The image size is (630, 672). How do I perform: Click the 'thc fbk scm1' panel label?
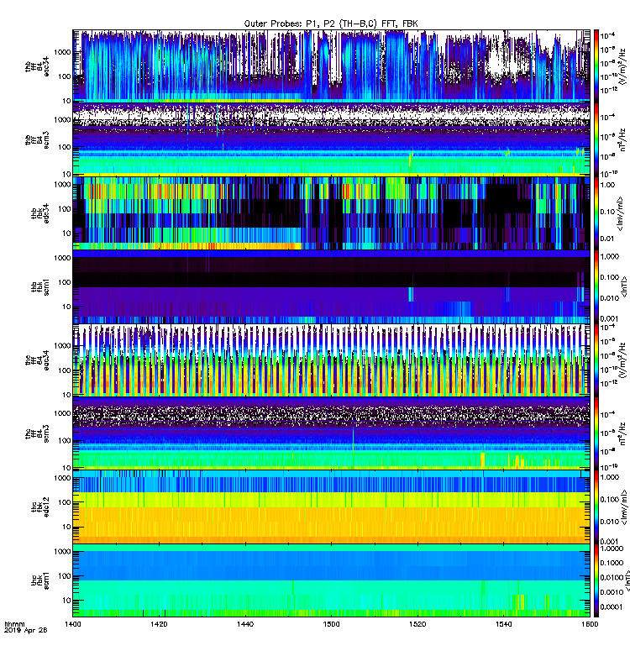point(39,580)
